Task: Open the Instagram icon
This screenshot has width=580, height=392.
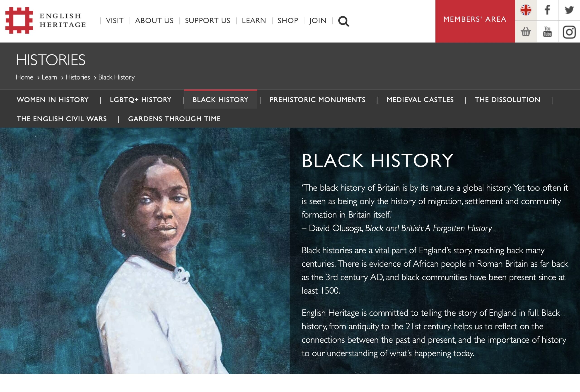Action: [569, 32]
